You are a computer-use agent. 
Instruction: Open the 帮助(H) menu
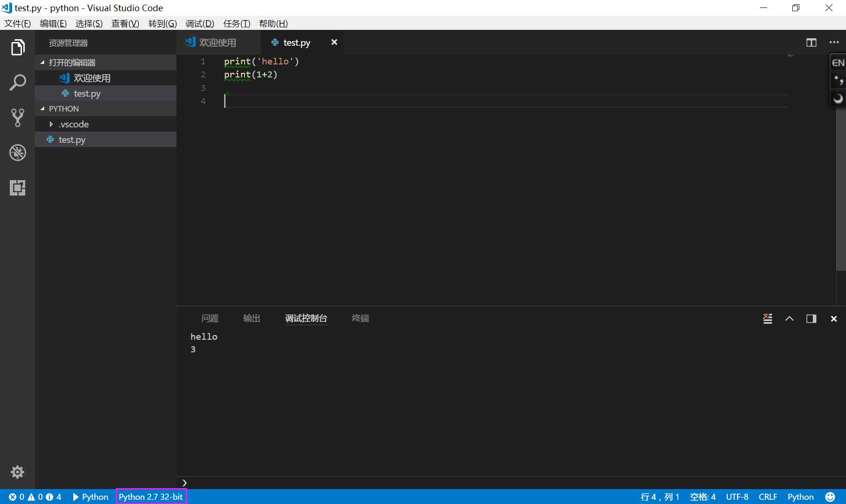(x=273, y=23)
